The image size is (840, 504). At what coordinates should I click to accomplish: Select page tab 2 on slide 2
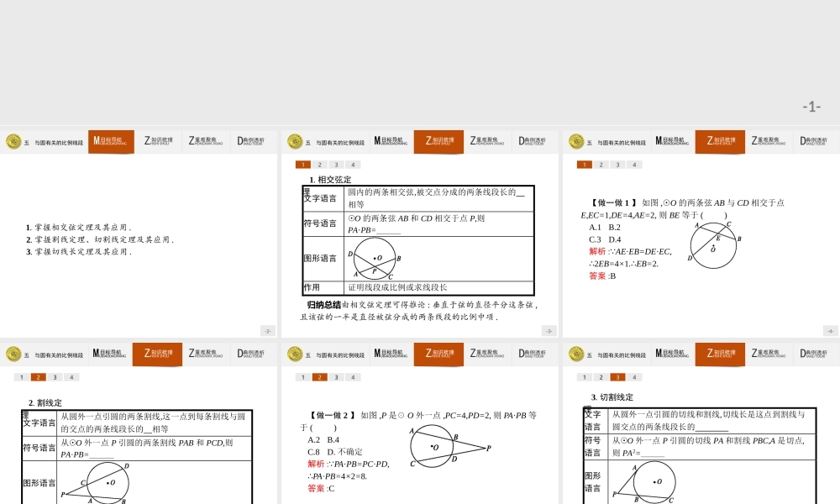318,165
